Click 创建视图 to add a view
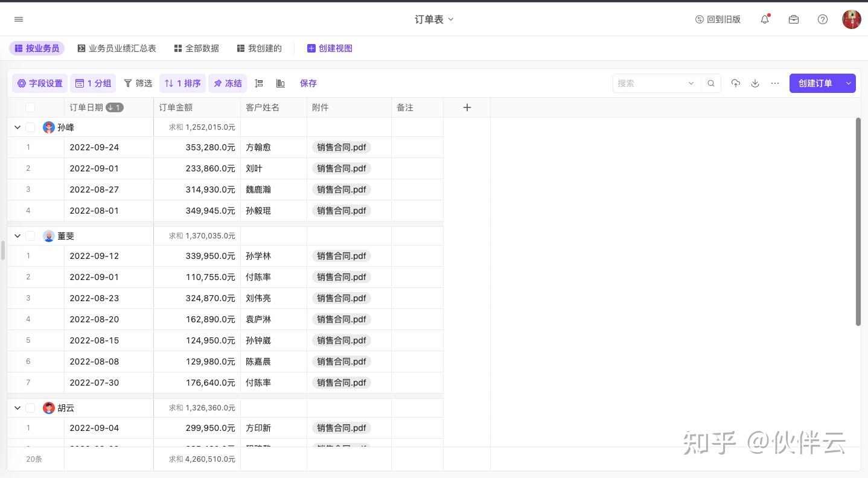The height and width of the screenshot is (478, 868). point(330,48)
